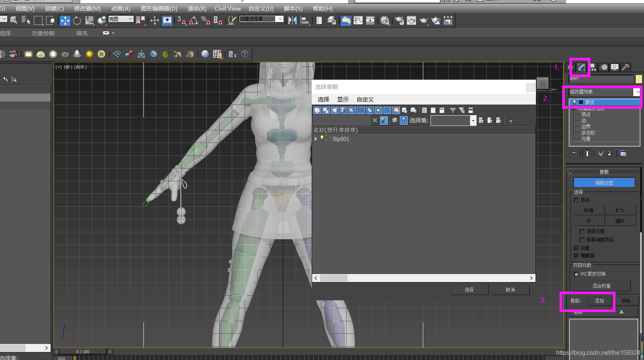Select the Move tool in main toolbar
Image resolution: width=644 pixels, height=360 pixels.
65,21
